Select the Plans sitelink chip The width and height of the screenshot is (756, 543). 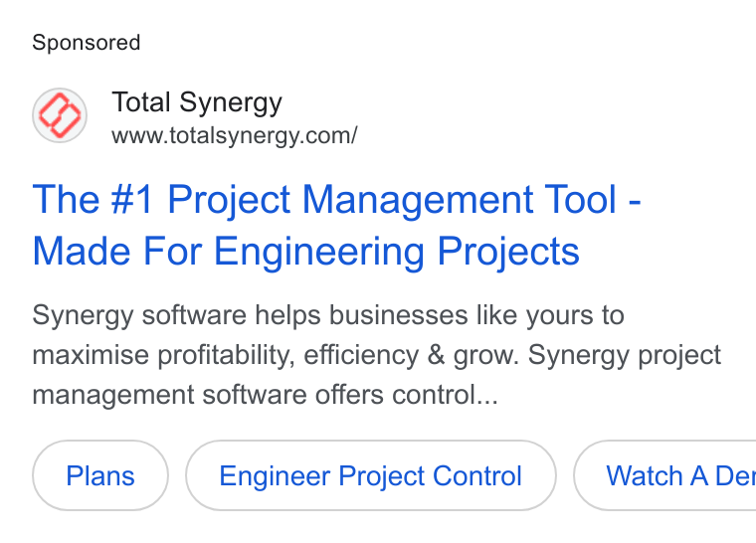click(100, 475)
